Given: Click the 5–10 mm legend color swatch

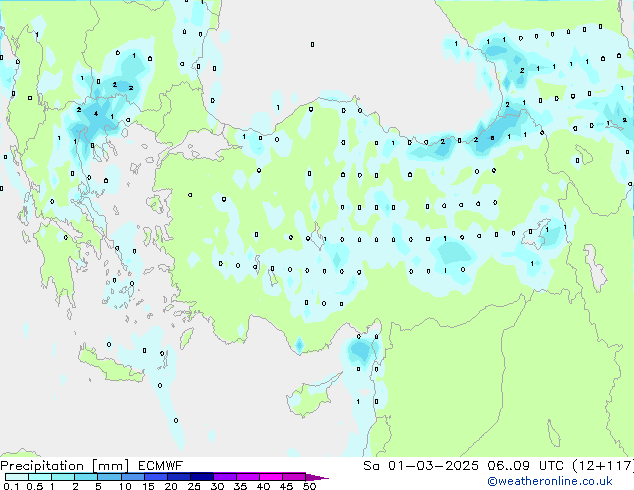Looking at the screenshot, I should pyautogui.click(x=109, y=477).
